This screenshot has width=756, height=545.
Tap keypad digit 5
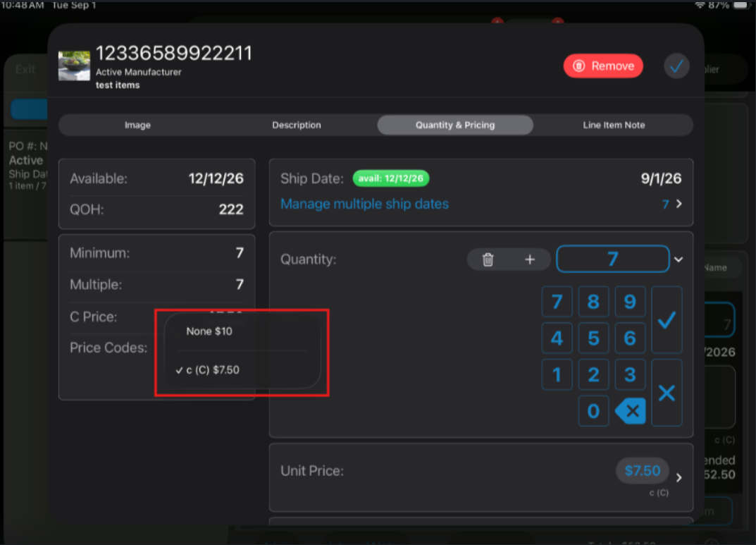click(593, 338)
